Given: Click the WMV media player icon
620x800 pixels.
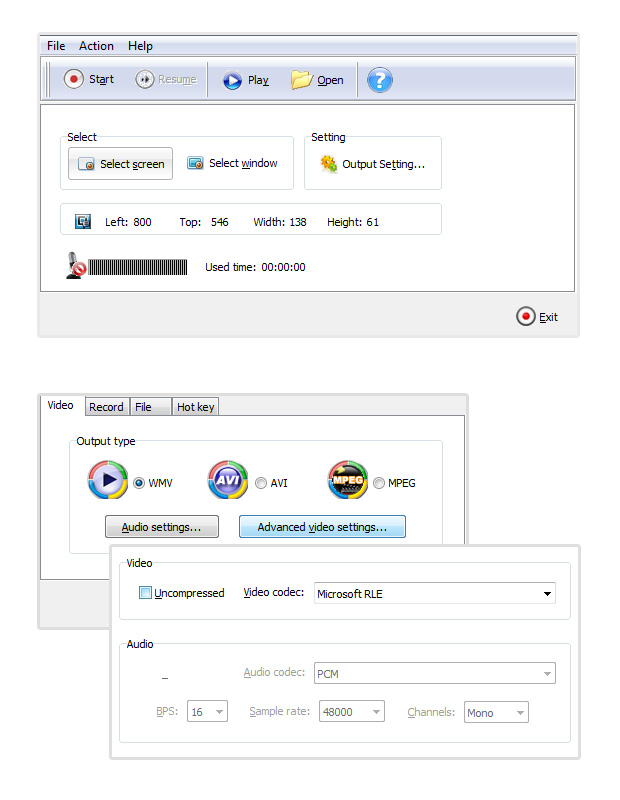Looking at the screenshot, I should 107,481.
